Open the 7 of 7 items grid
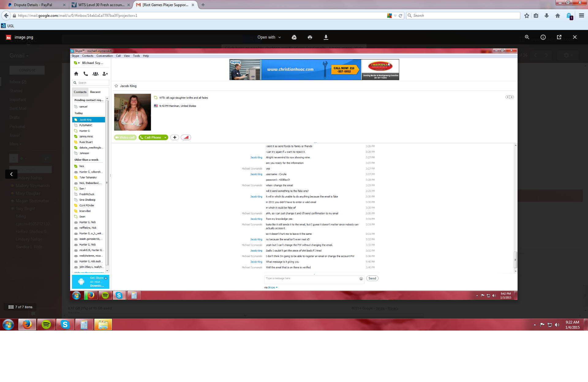 tap(20, 307)
